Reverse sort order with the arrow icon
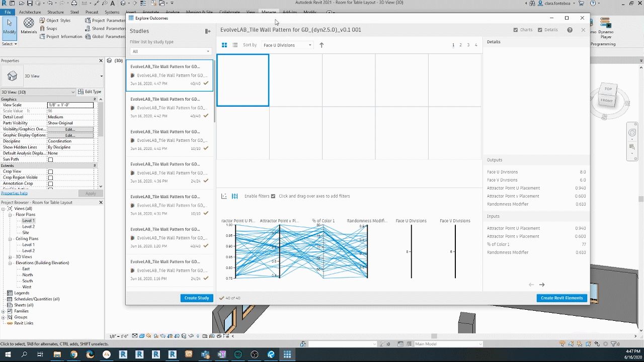 pos(321,45)
